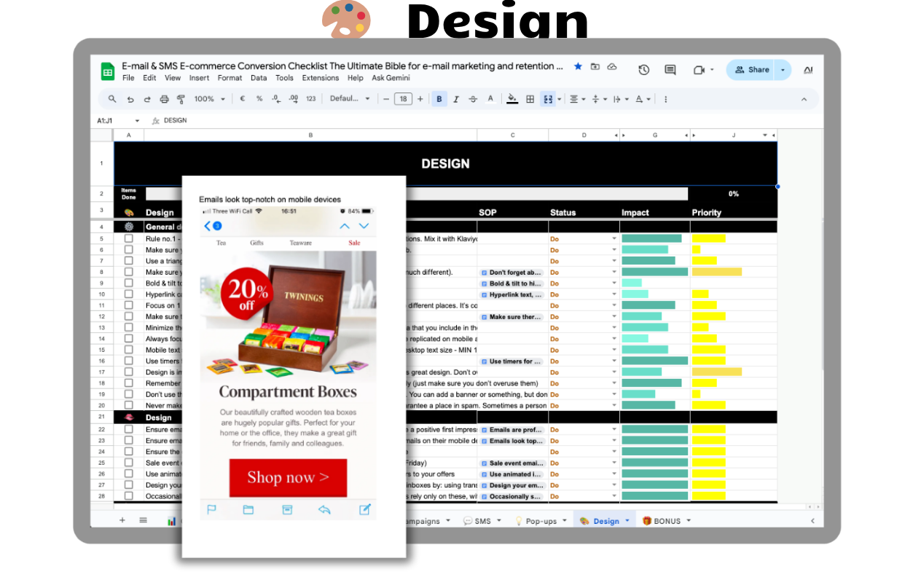913x588 pixels.
Task: Click the print icon in the toolbar
Action: (x=164, y=99)
